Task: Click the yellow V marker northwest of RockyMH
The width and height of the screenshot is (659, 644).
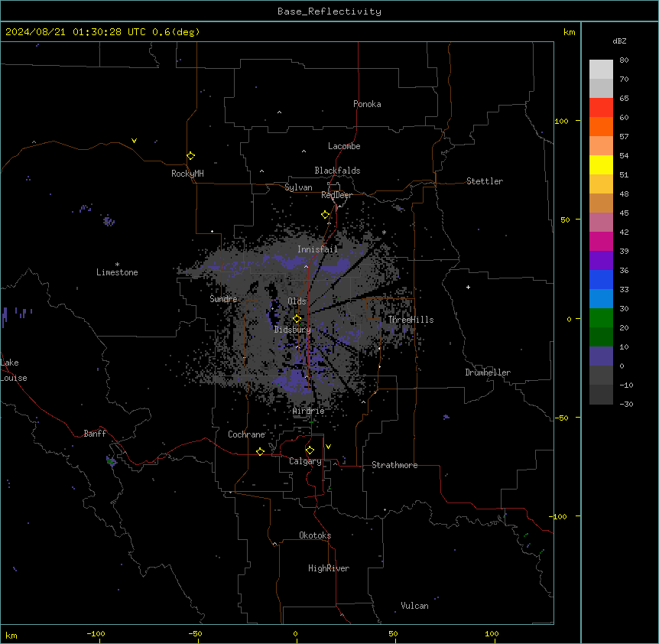Action: (x=134, y=141)
